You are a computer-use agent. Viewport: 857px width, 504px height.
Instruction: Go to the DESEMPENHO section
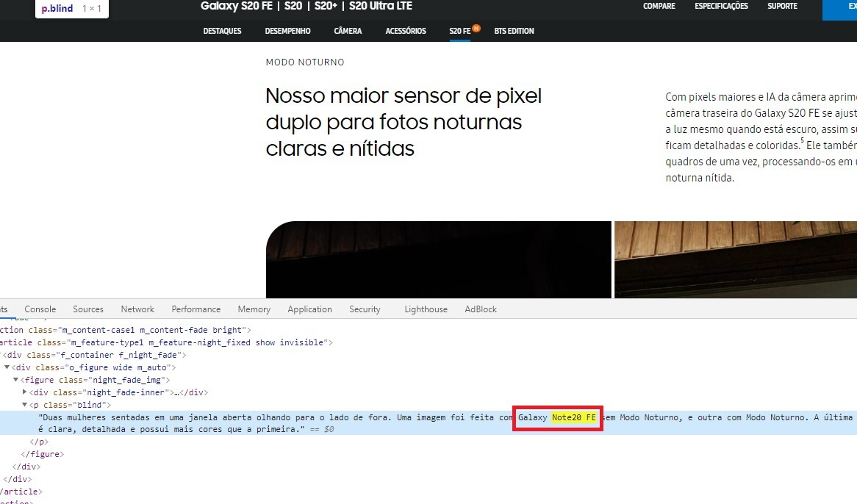click(287, 32)
